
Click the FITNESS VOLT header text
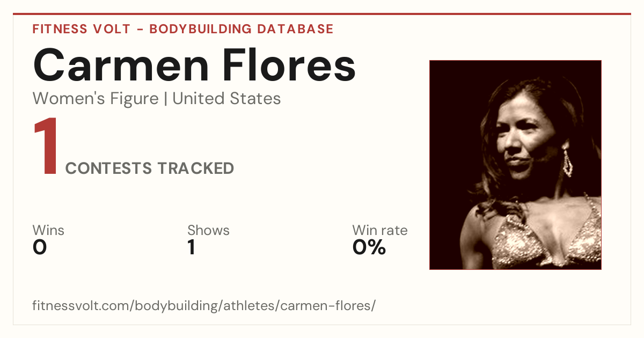pyautogui.click(x=82, y=29)
